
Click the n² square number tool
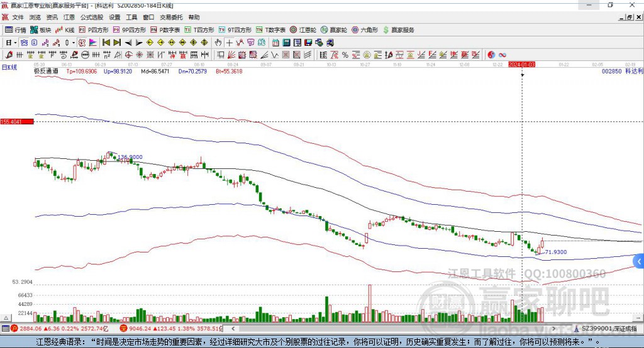tap(107, 55)
